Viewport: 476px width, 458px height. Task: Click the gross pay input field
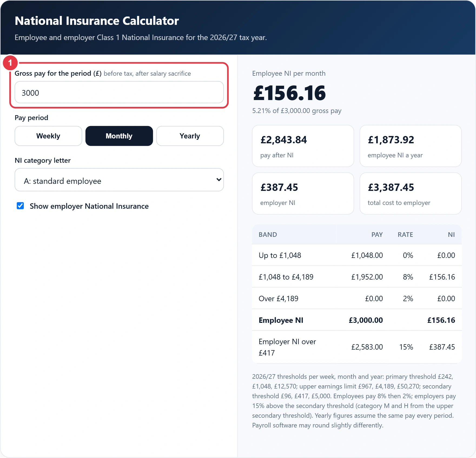pyautogui.click(x=119, y=92)
